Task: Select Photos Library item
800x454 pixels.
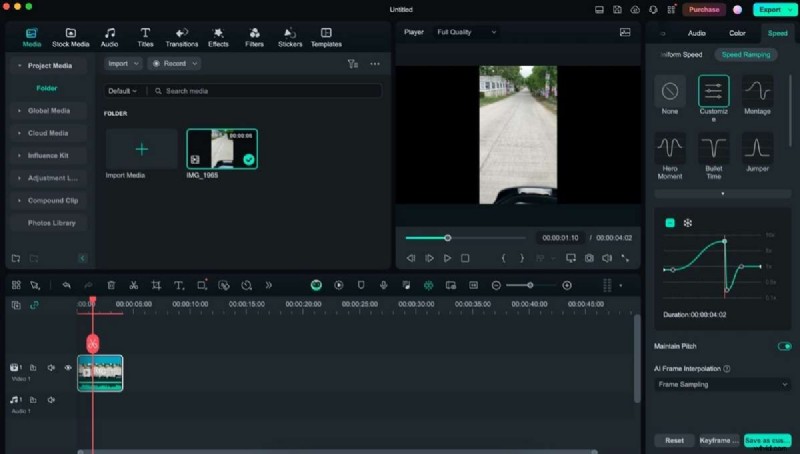Action: pos(52,223)
